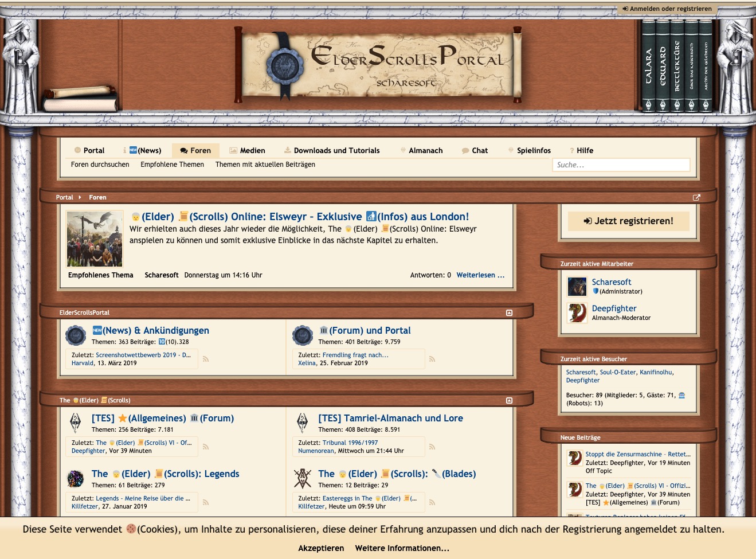Image resolution: width=756 pixels, height=559 pixels.
Task: Click the Elder Scrolls Legends forum icon
Action: point(76,478)
